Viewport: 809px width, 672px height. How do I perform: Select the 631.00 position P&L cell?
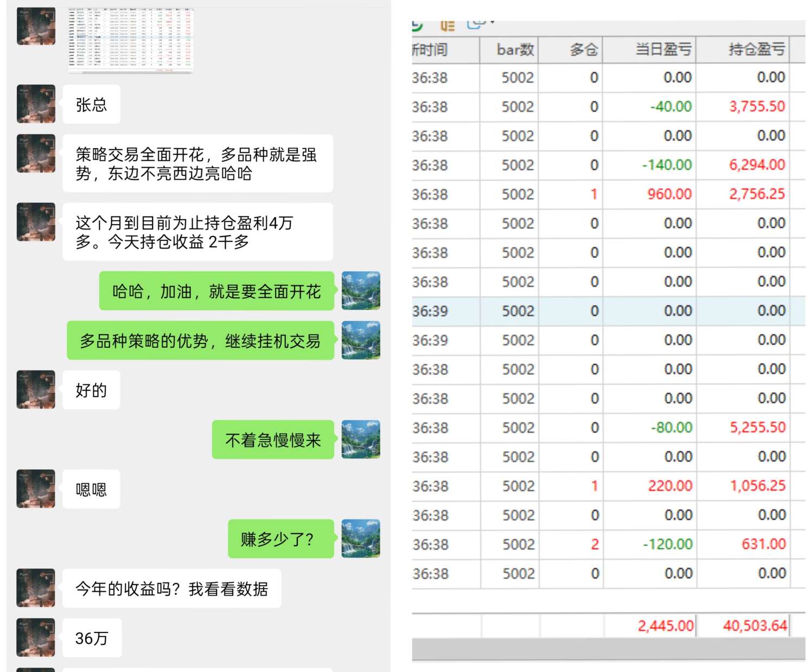coord(743,545)
